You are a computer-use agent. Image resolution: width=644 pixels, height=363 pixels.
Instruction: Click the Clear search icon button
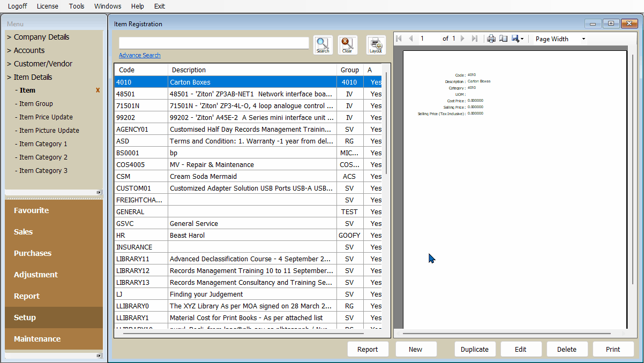point(347,45)
